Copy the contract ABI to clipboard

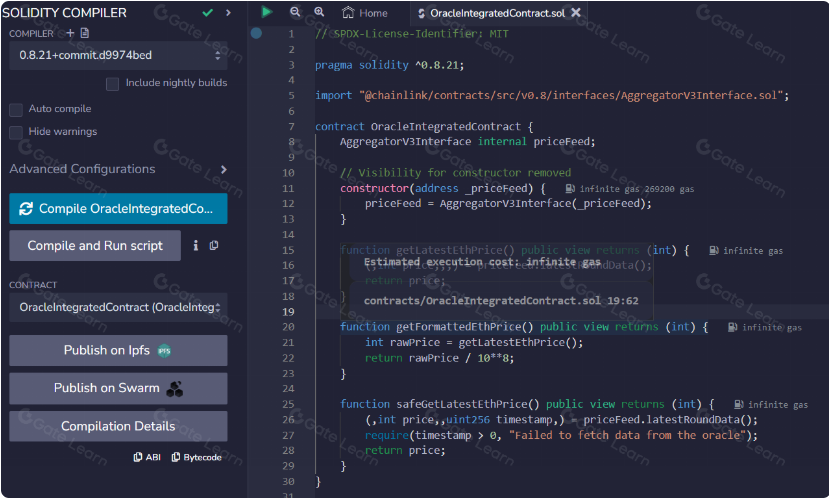(x=147, y=457)
